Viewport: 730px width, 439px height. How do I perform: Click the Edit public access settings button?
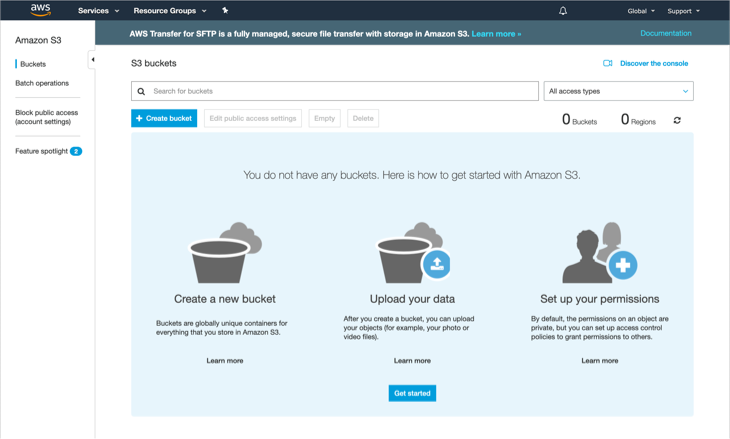pyautogui.click(x=253, y=118)
